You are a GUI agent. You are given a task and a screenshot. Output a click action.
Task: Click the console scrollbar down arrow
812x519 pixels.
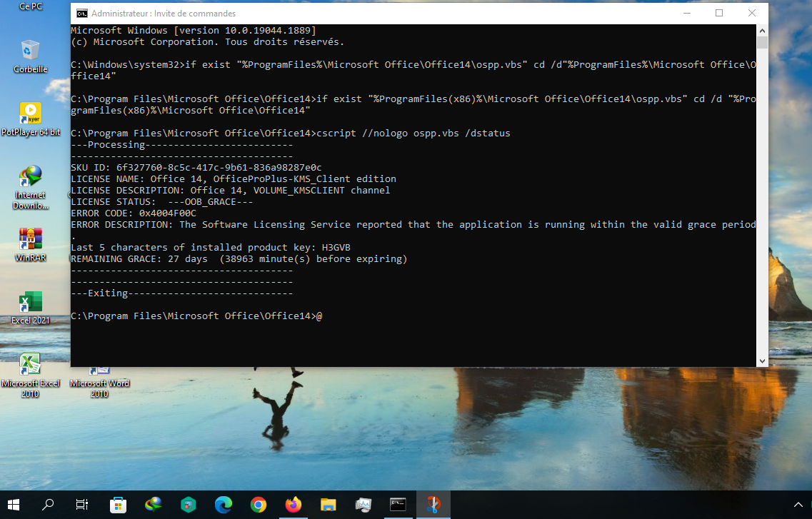pos(762,361)
